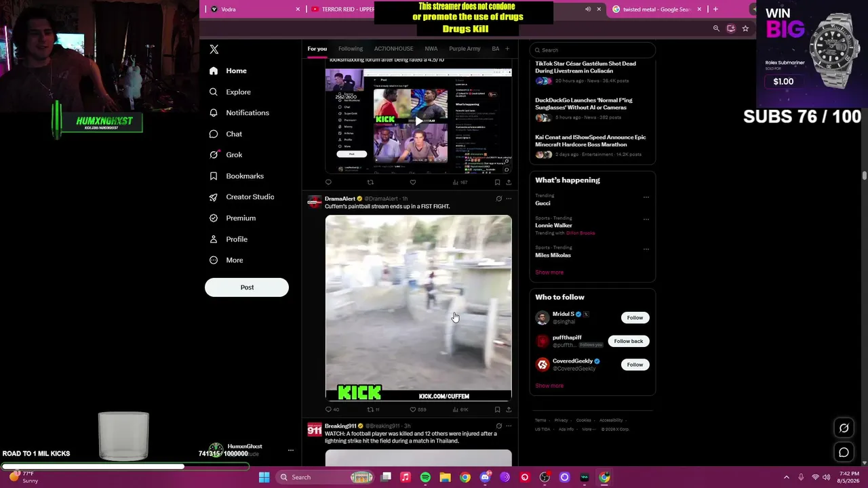868x488 pixels.
Task: Open more options on Breaking911 post
Action: point(509,426)
